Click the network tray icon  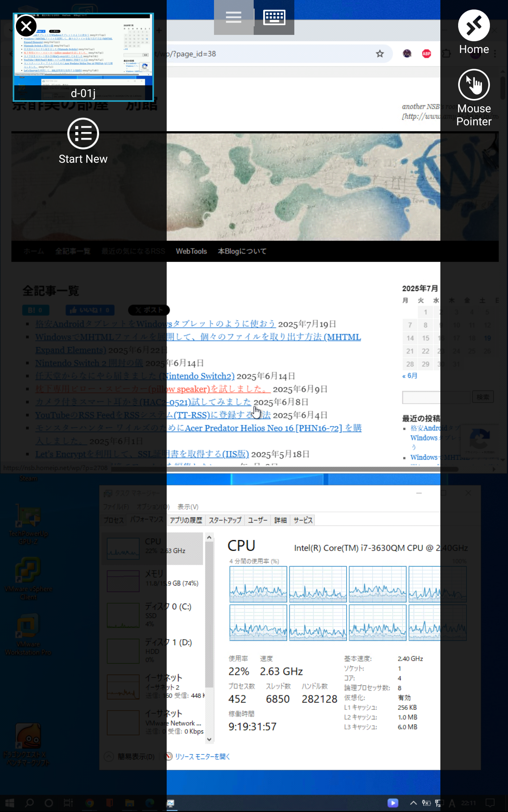pyautogui.click(x=439, y=803)
